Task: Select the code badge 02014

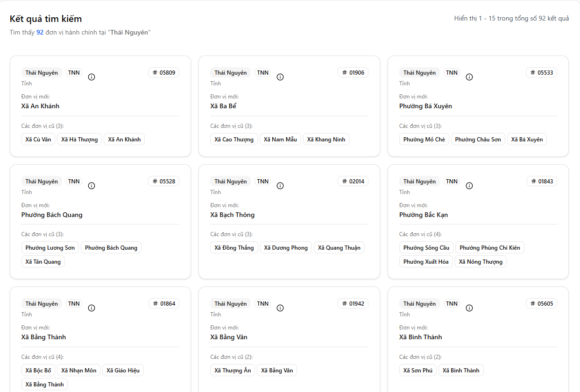Action: pyautogui.click(x=353, y=182)
